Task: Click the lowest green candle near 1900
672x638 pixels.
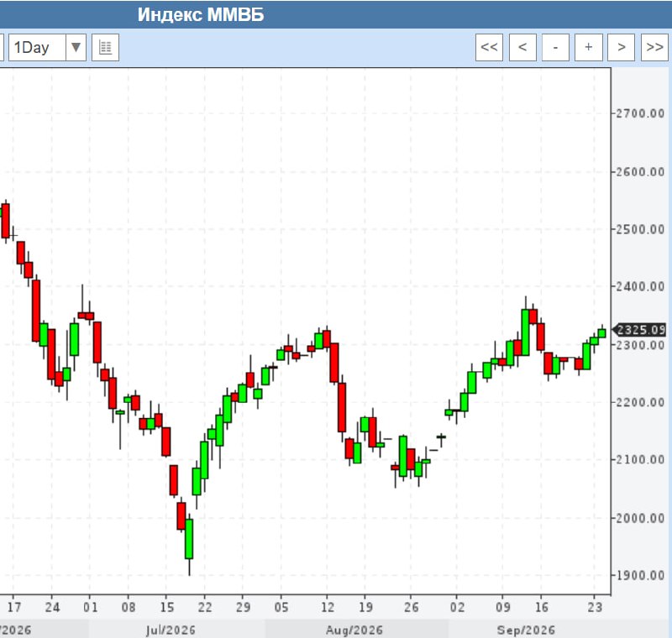Action: point(189,539)
